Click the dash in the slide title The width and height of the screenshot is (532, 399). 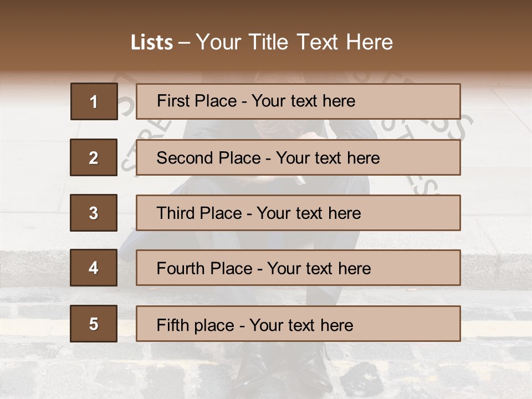[185, 43]
